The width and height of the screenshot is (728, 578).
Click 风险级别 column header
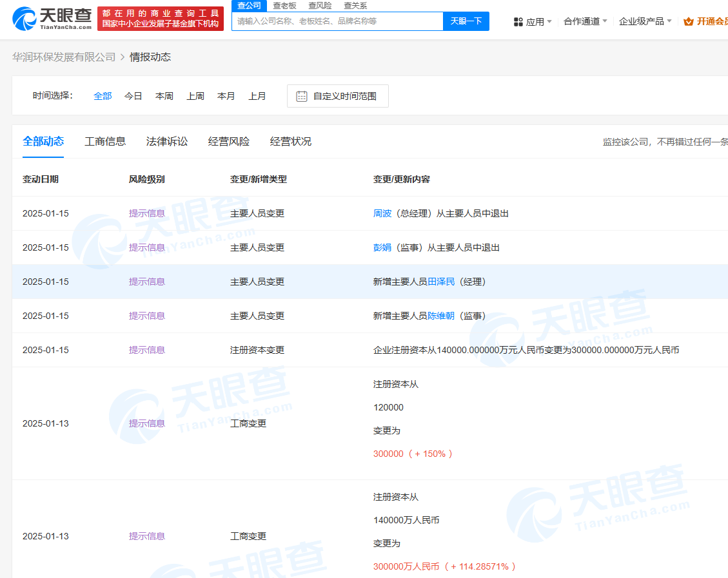click(147, 179)
